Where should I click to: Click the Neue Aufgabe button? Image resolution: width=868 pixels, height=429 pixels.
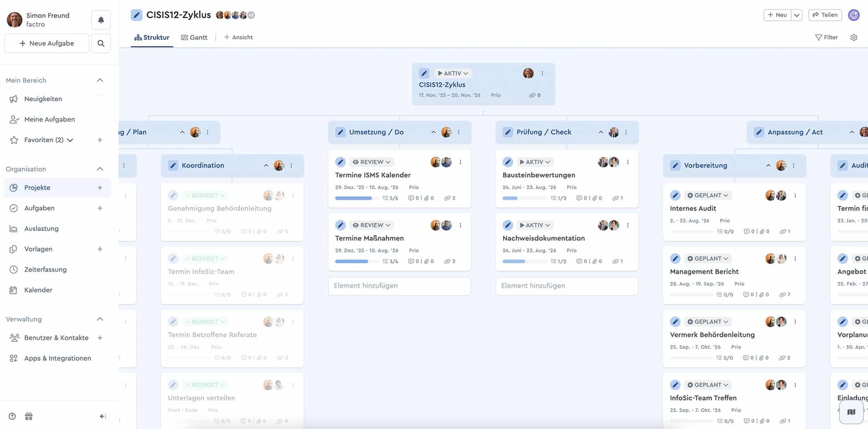(x=47, y=43)
